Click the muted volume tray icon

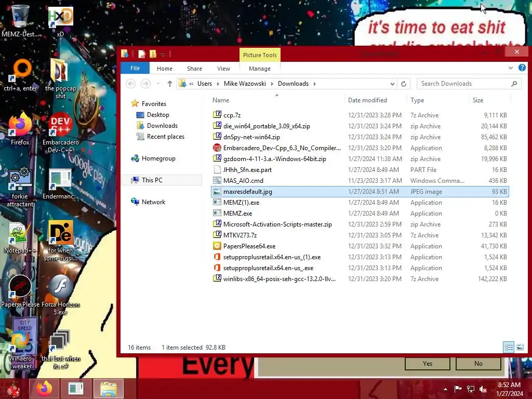tap(483, 389)
